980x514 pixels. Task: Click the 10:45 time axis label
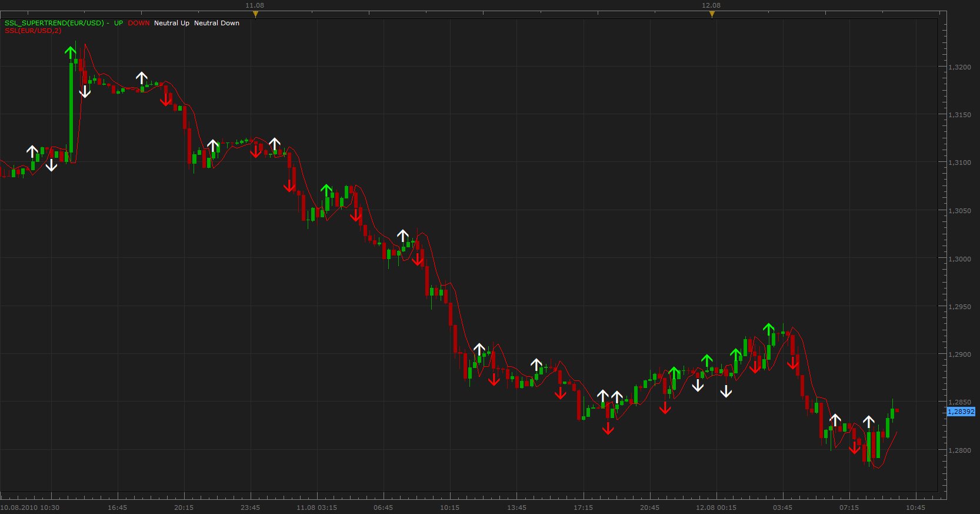pos(915,508)
